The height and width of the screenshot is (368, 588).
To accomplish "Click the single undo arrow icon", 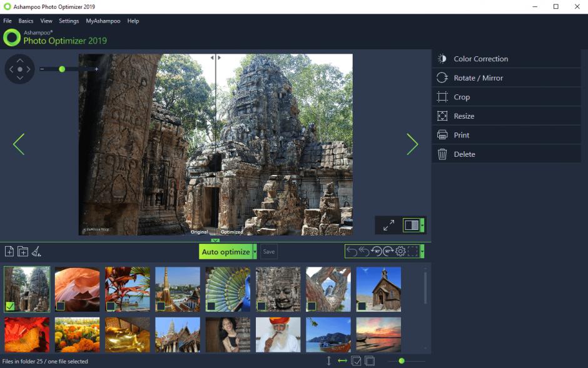I will tap(352, 251).
